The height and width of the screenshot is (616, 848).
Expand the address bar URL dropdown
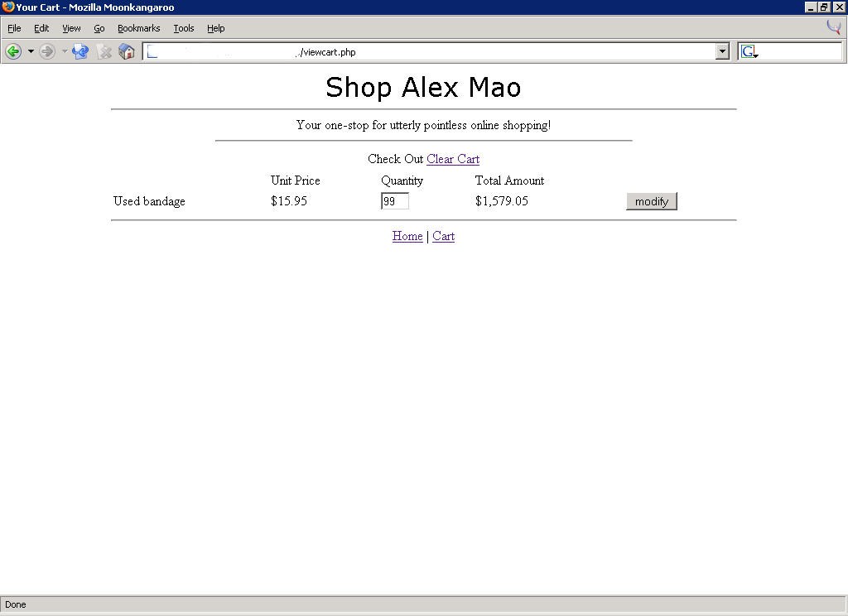coord(722,51)
